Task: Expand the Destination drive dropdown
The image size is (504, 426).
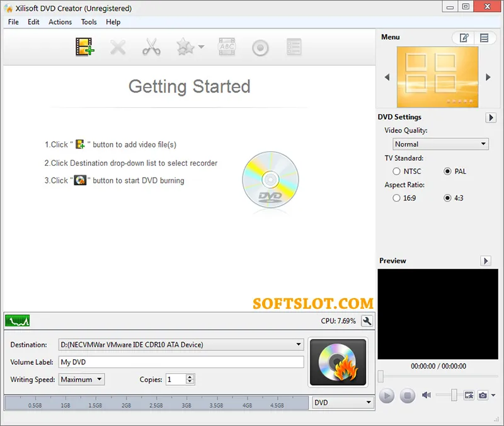Action: [181, 345]
